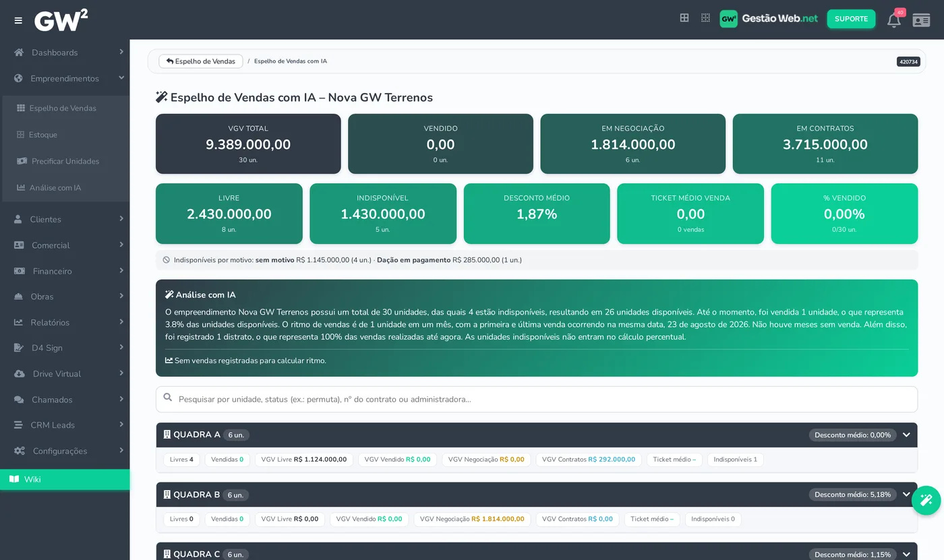Expand the Comercial menu arrow
944x560 pixels.
tap(121, 245)
